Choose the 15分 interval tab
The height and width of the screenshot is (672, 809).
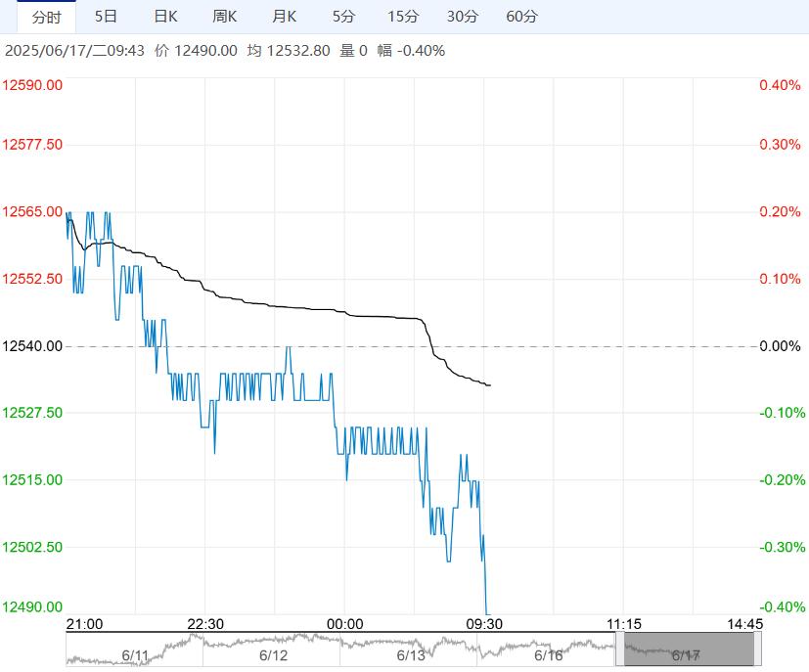point(402,17)
